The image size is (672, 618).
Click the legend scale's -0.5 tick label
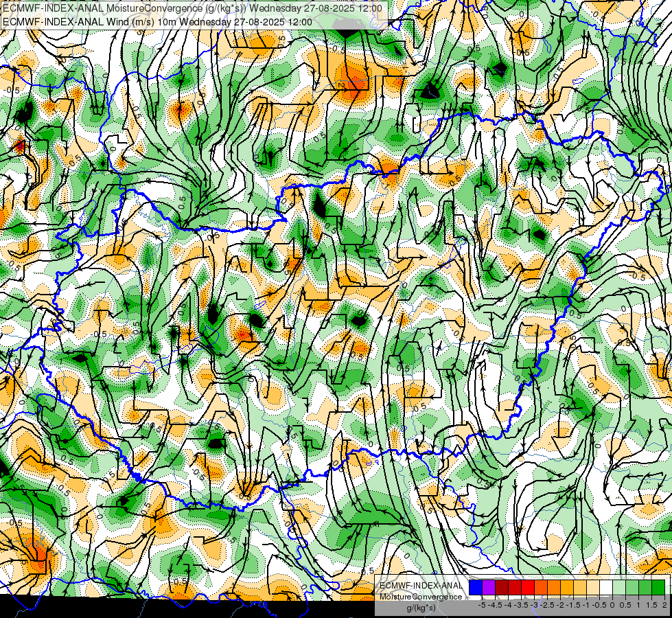coord(599,605)
